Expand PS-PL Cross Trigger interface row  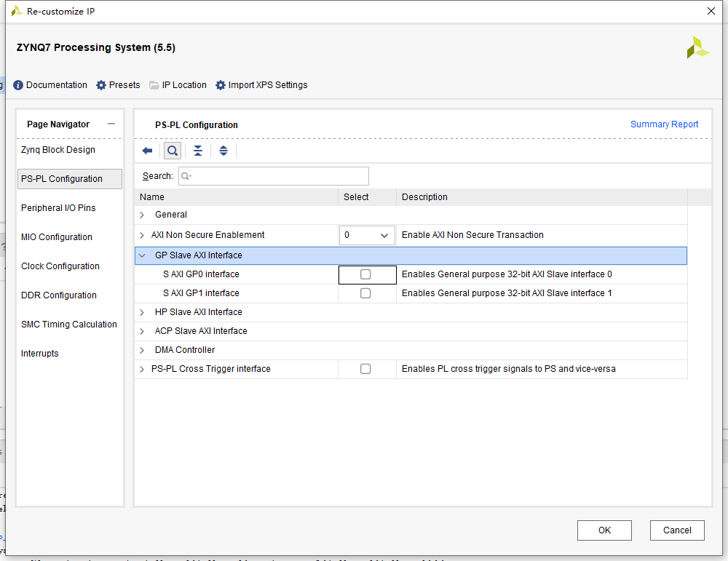[x=142, y=369]
